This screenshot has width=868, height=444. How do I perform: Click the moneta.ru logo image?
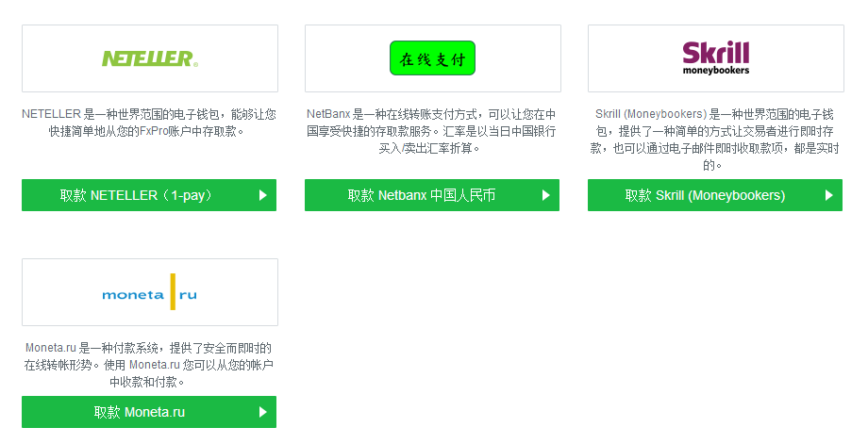(x=149, y=292)
